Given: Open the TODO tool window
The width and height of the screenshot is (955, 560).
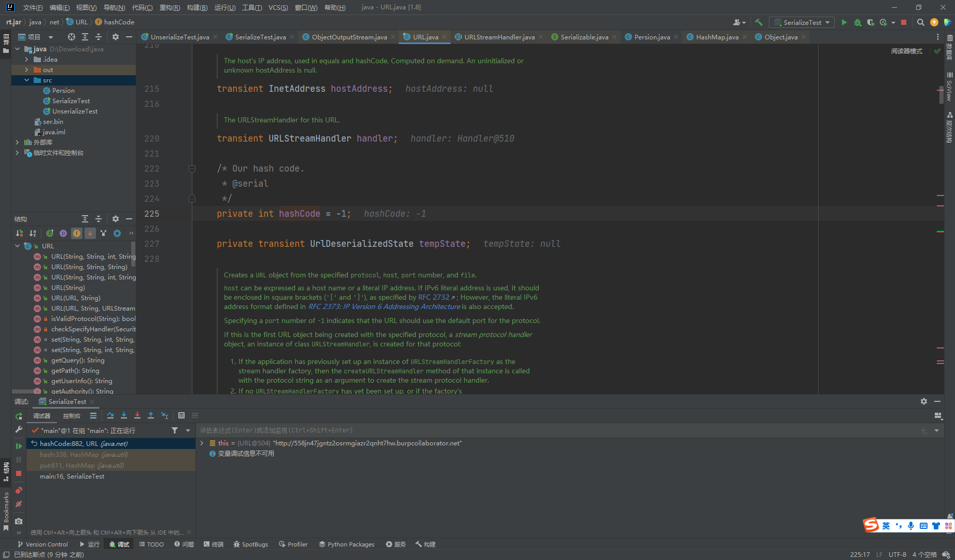Looking at the screenshot, I should click(151, 544).
